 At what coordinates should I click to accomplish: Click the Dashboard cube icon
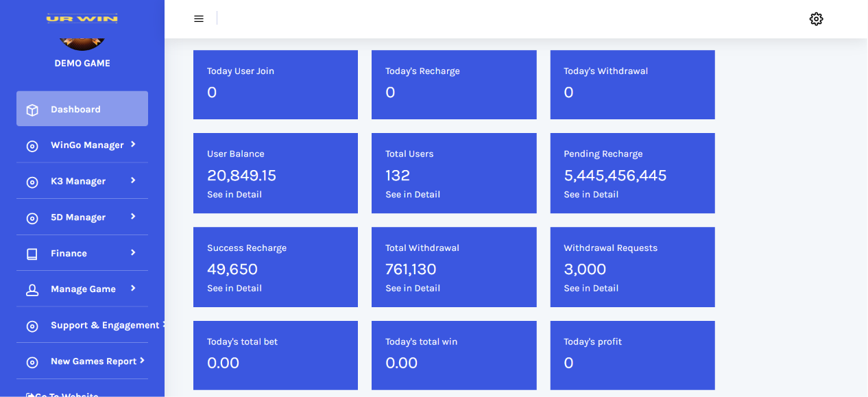[32, 110]
